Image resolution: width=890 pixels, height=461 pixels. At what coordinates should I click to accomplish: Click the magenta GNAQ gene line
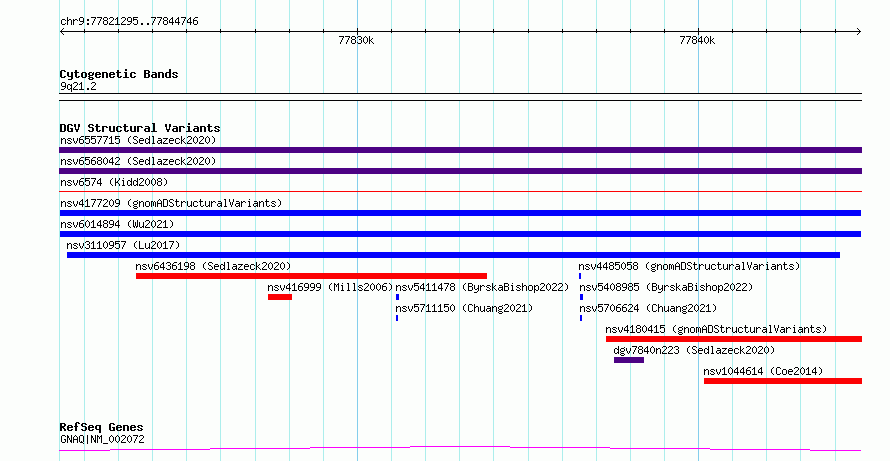[460, 449]
